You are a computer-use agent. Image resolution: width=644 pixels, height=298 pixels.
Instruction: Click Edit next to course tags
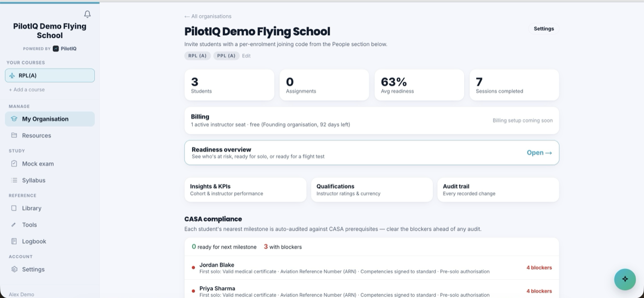pos(247,56)
